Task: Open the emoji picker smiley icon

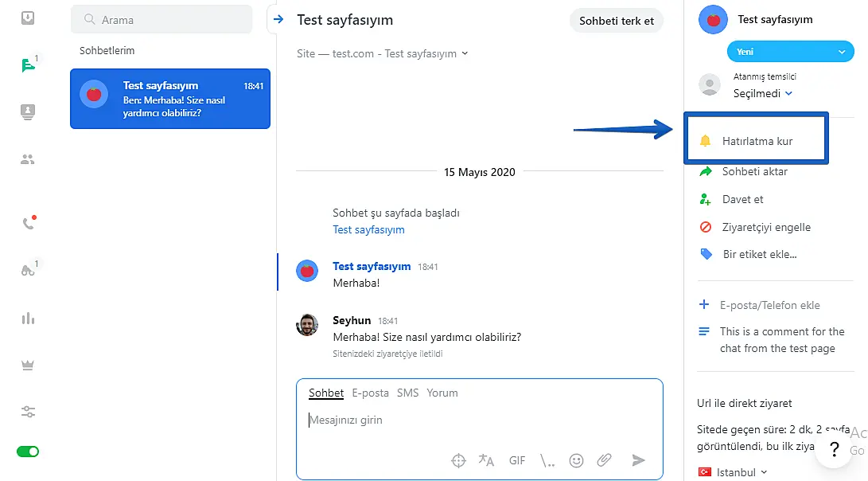Action: click(x=577, y=460)
